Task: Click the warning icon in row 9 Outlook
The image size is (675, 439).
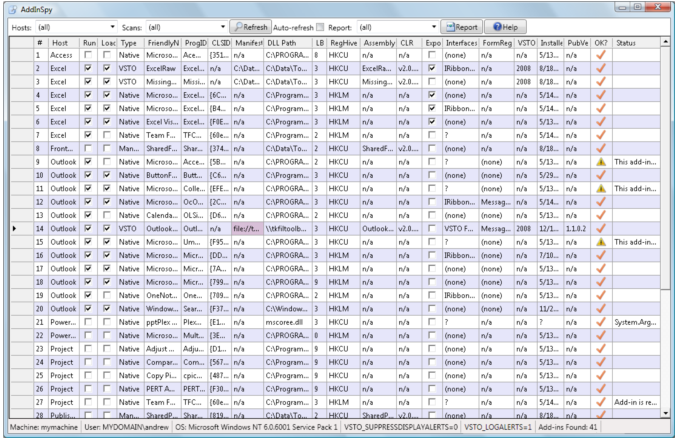Action: pos(601,162)
